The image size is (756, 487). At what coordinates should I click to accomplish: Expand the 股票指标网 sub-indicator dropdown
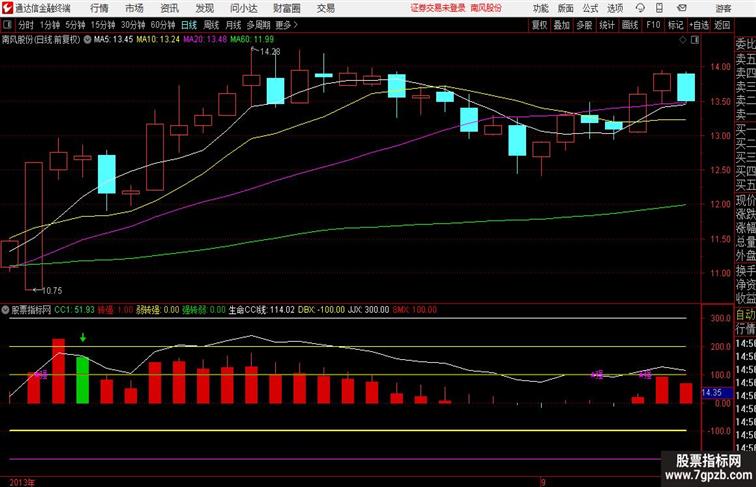pos(5,310)
